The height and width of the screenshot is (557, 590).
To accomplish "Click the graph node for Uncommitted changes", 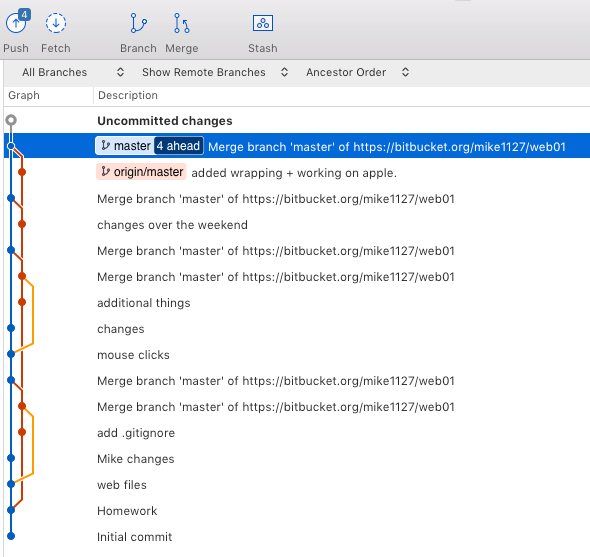I will click(x=11, y=120).
